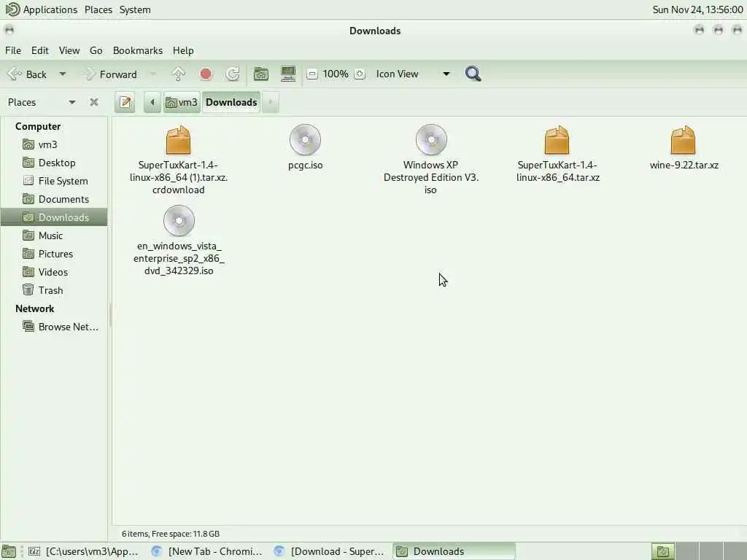The image size is (747, 560).
Task: Open File System in sidebar
Action: click(x=54, y=181)
